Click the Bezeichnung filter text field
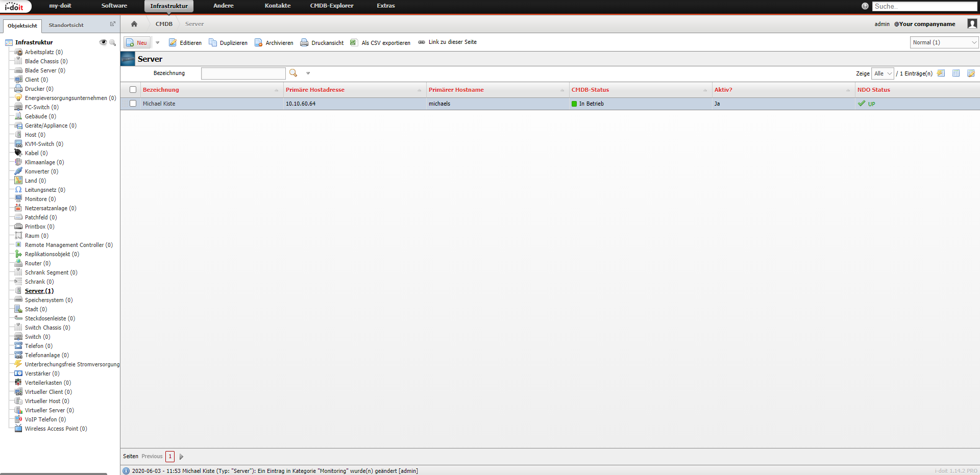The height and width of the screenshot is (475, 980). 243,73
